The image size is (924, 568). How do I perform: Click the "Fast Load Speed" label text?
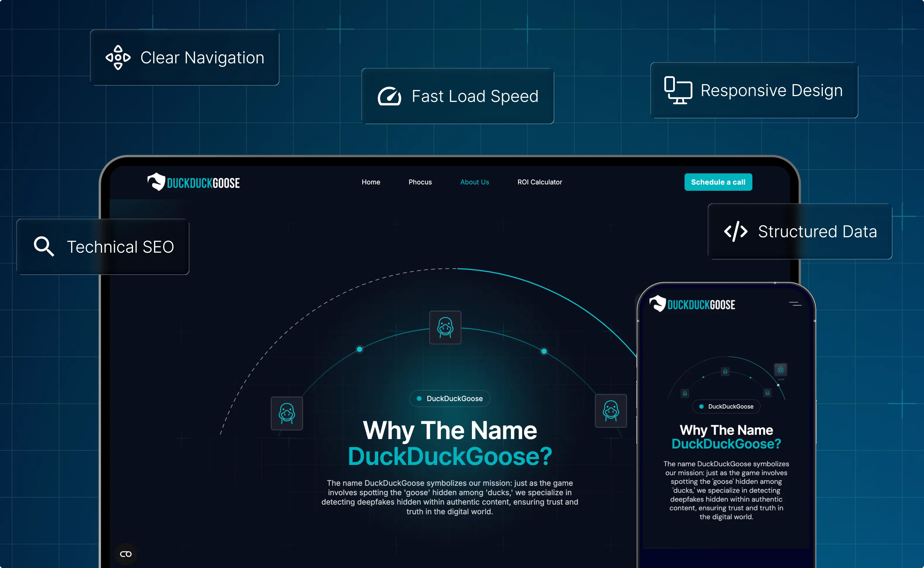[475, 96]
